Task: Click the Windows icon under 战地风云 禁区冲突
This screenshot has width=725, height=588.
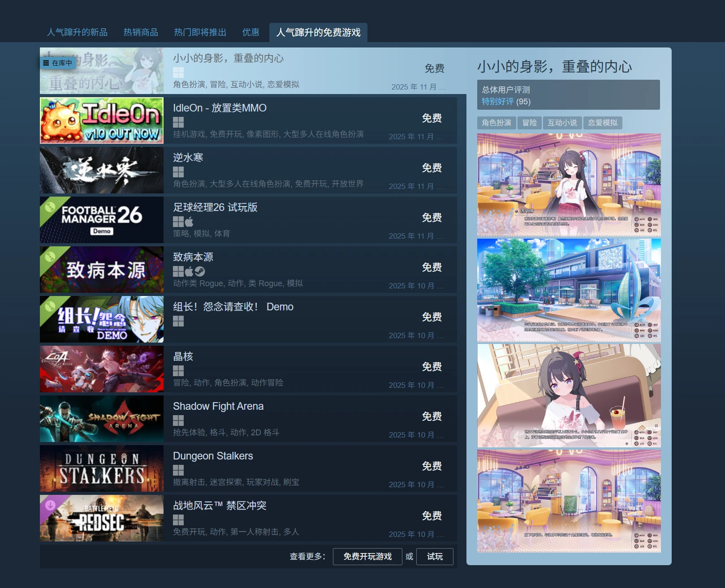Action: click(178, 520)
